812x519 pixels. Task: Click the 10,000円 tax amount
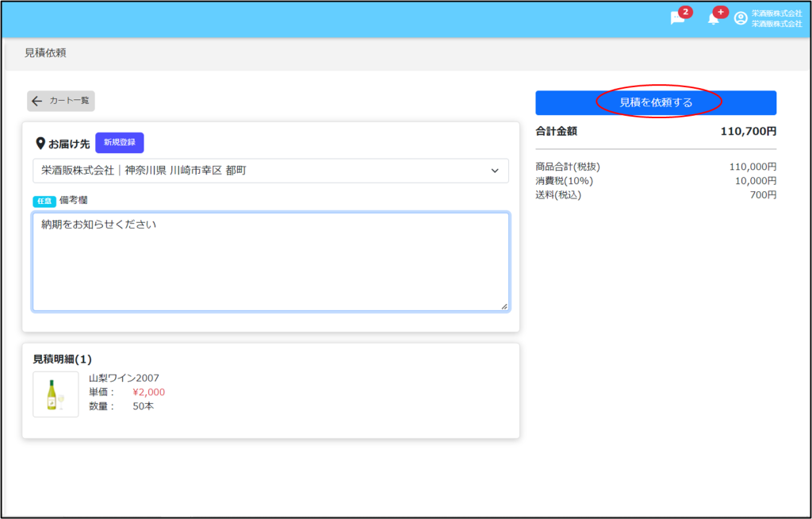coord(756,181)
